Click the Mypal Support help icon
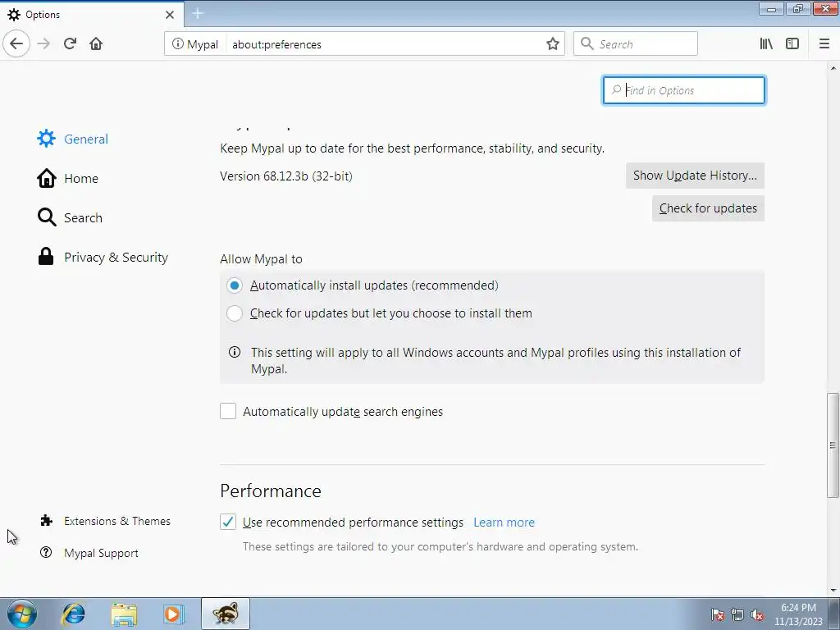This screenshot has height=630, width=840. coord(46,552)
